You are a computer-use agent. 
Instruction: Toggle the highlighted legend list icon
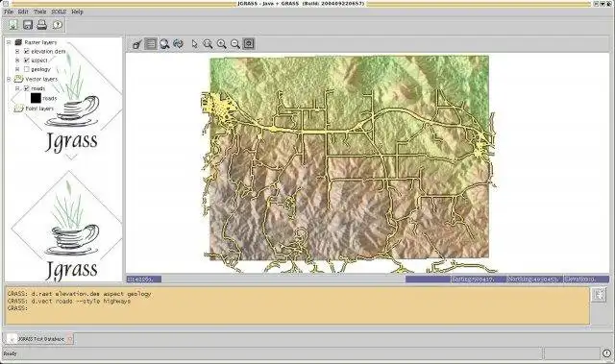point(151,44)
